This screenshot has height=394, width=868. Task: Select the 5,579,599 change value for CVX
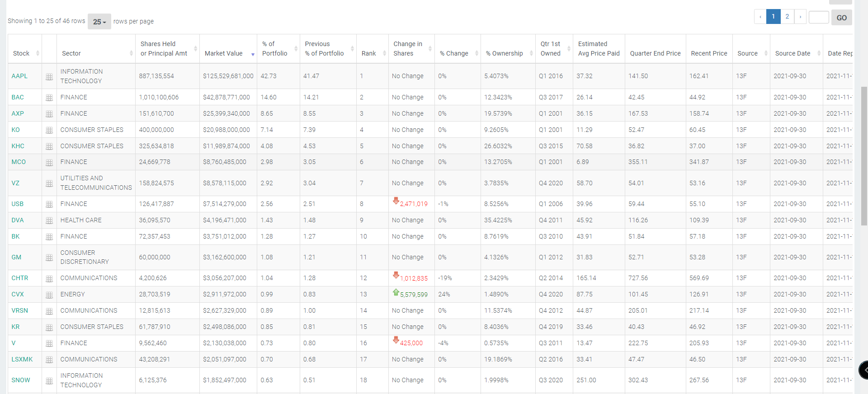[x=414, y=295]
